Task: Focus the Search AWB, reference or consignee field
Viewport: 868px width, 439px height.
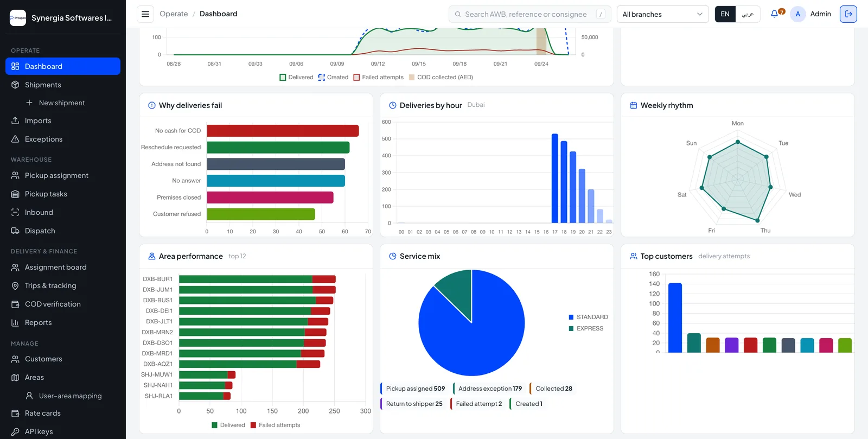Action: point(530,14)
